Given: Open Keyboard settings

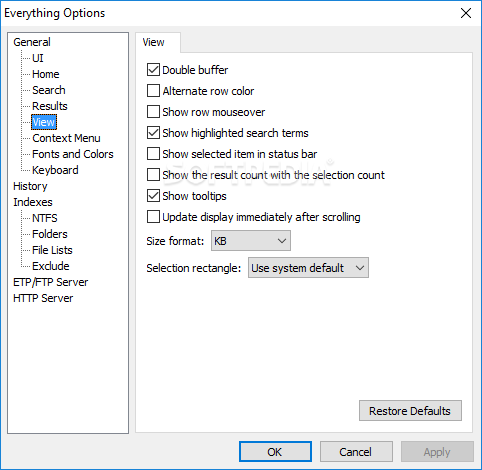Looking at the screenshot, I should (55, 170).
